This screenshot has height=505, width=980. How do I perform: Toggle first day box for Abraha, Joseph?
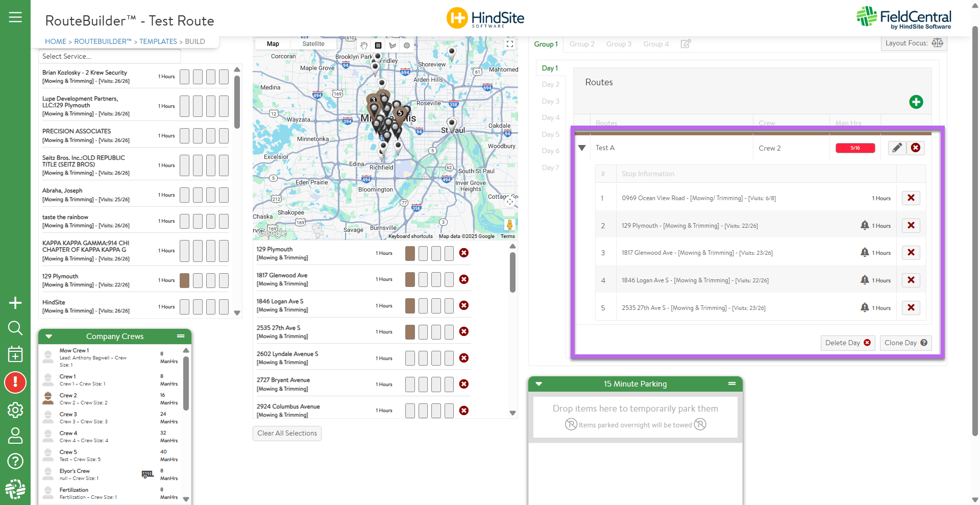click(x=184, y=195)
